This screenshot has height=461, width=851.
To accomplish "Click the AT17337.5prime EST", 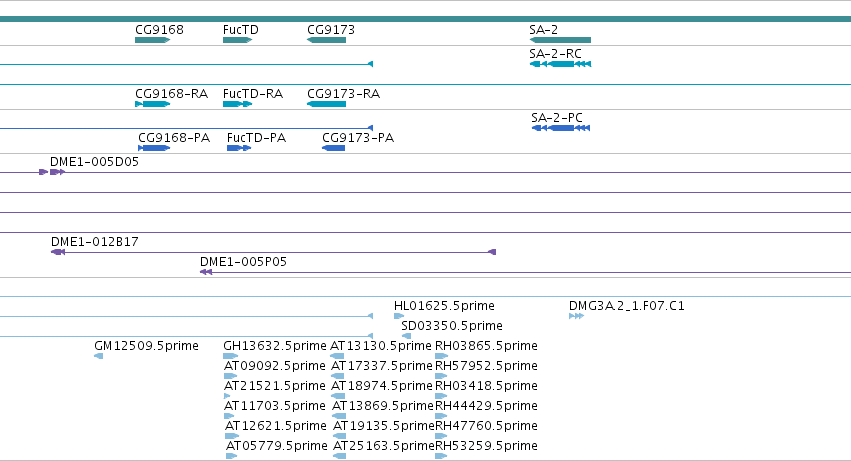I will click(x=338, y=376).
